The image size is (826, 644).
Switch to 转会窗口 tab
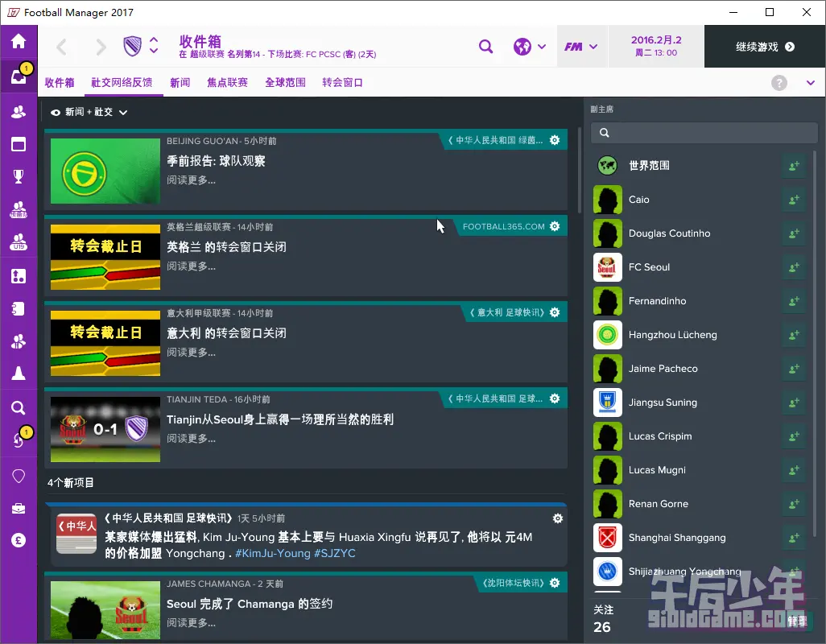click(x=342, y=83)
